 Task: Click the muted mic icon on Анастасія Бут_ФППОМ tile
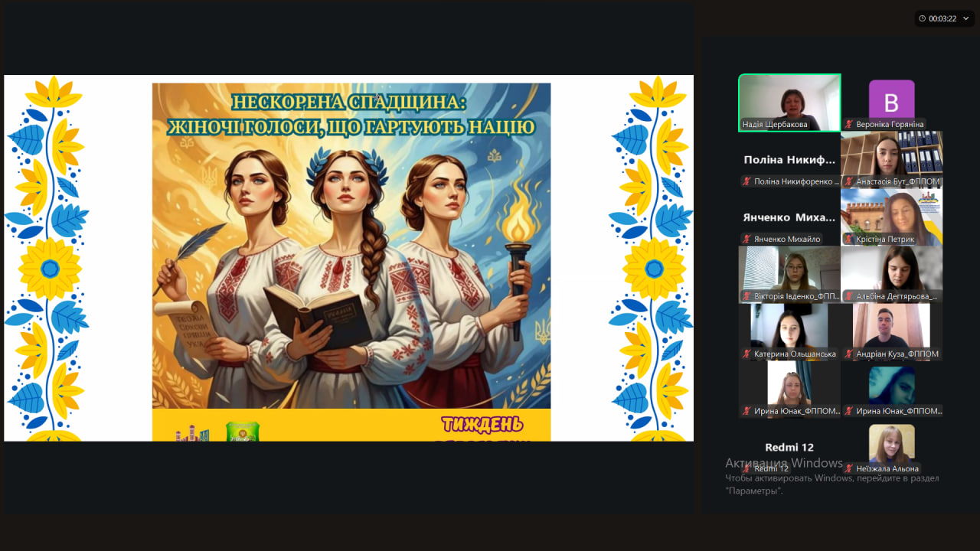[x=848, y=181]
